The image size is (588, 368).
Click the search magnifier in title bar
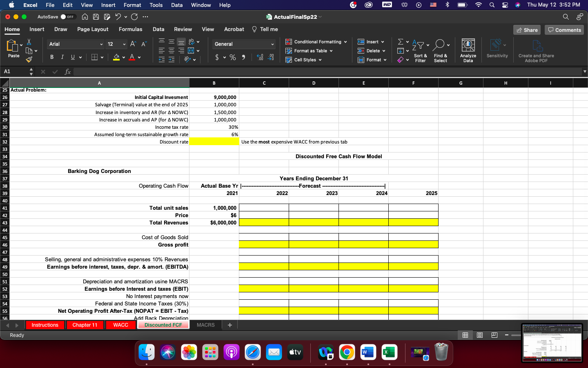point(566,17)
